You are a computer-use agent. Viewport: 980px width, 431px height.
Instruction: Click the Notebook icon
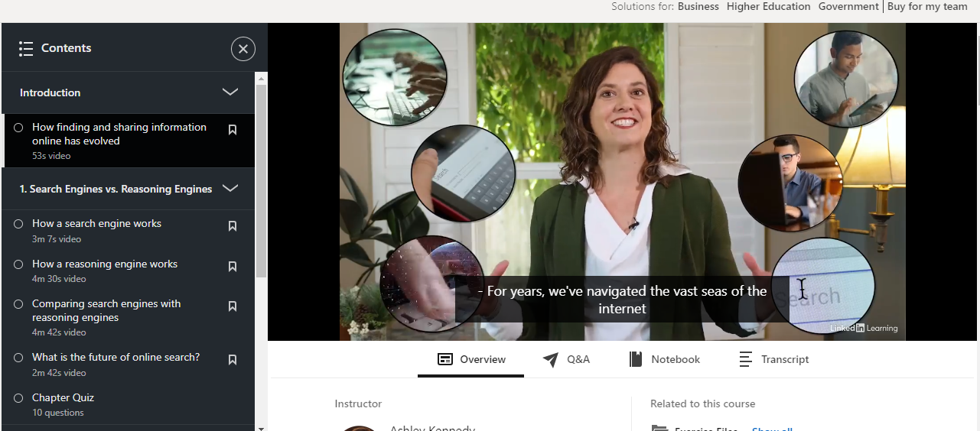(635, 359)
